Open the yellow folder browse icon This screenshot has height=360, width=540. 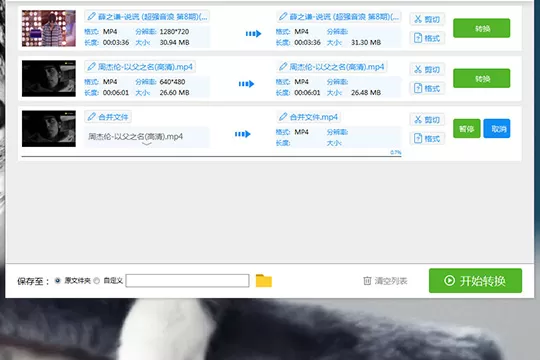click(x=264, y=281)
